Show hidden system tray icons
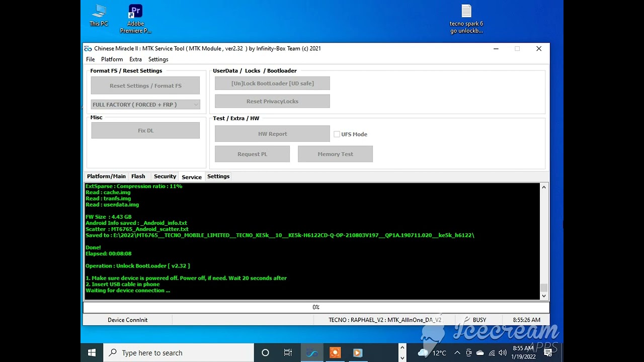Image resolution: width=644 pixels, height=362 pixels. (457, 353)
